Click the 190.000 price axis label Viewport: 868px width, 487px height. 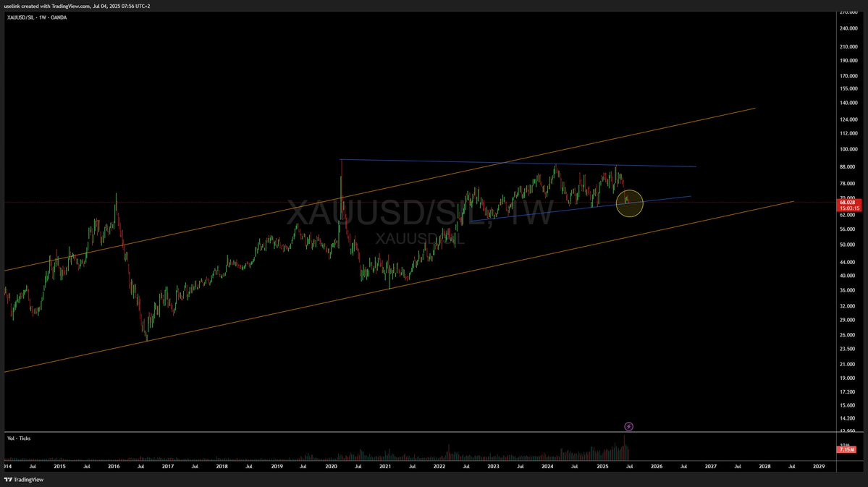point(848,61)
